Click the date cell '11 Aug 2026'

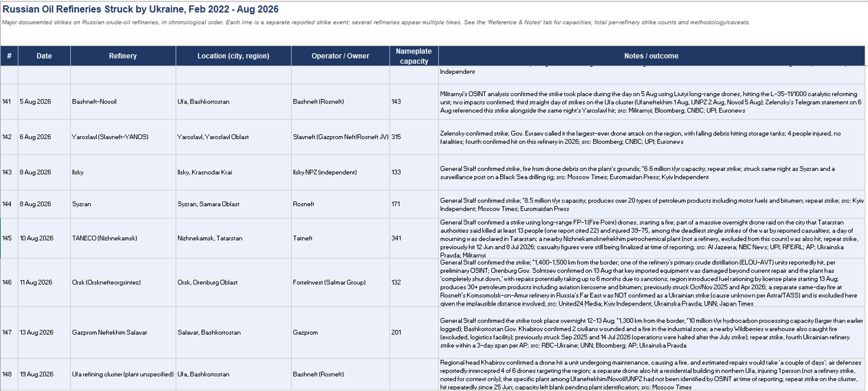44,283
